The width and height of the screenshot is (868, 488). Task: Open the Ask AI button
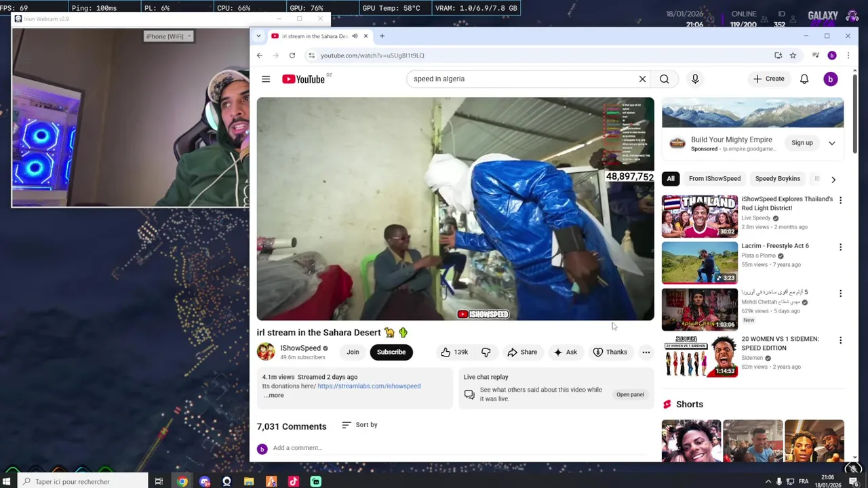click(x=566, y=352)
